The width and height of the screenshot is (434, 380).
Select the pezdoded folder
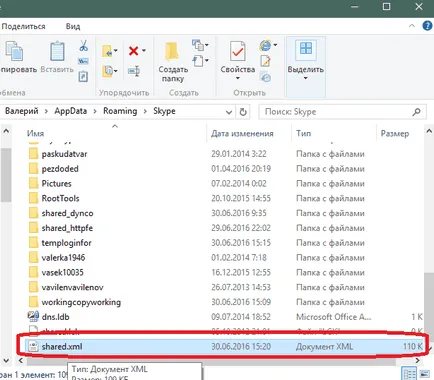tap(60, 169)
